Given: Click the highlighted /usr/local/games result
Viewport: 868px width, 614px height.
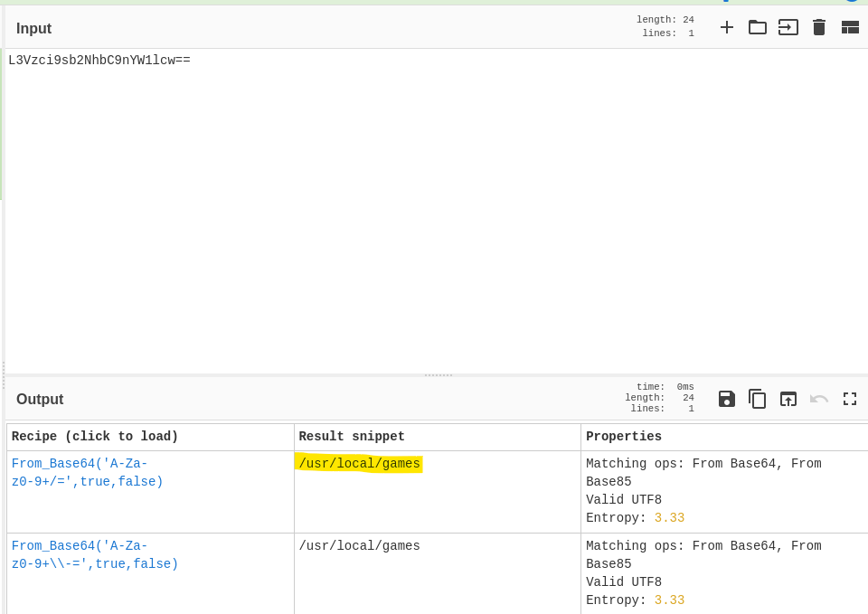Looking at the screenshot, I should [359, 464].
